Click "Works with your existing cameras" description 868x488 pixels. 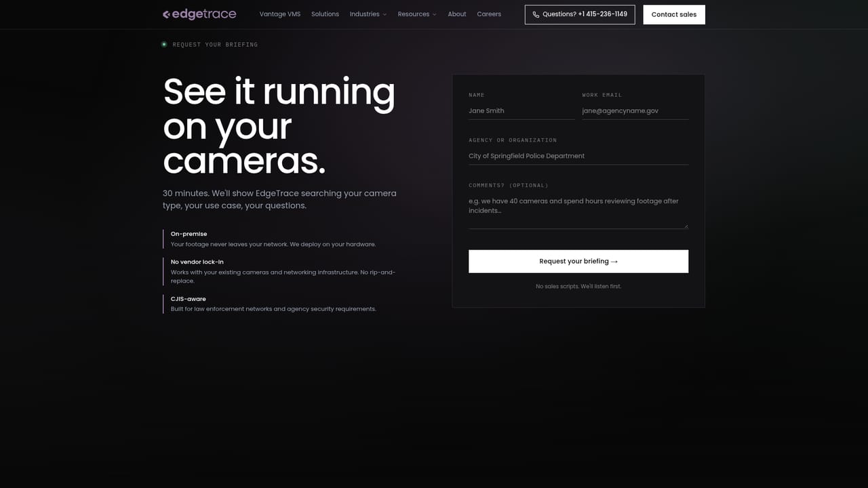point(283,277)
